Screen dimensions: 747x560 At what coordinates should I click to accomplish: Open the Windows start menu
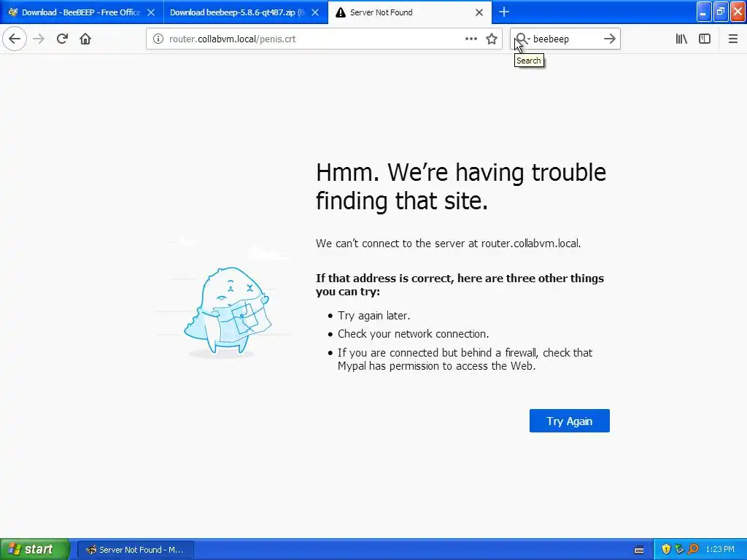[x=35, y=549]
